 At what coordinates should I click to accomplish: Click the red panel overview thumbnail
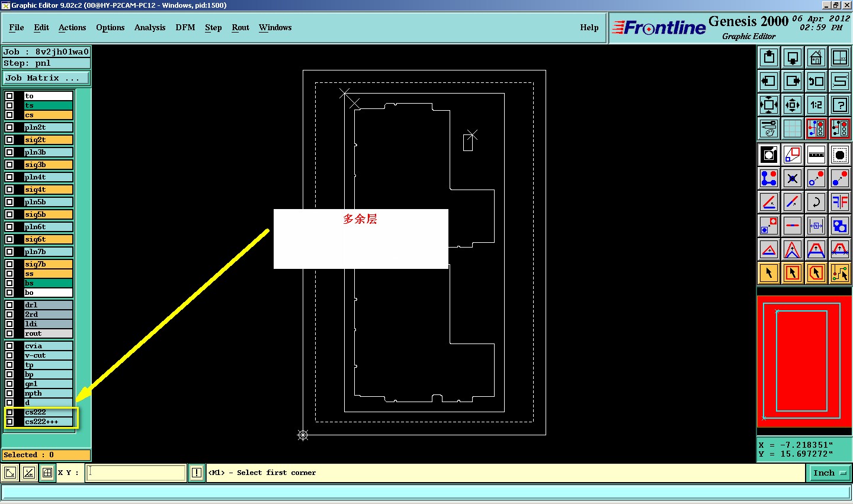click(x=804, y=361)
